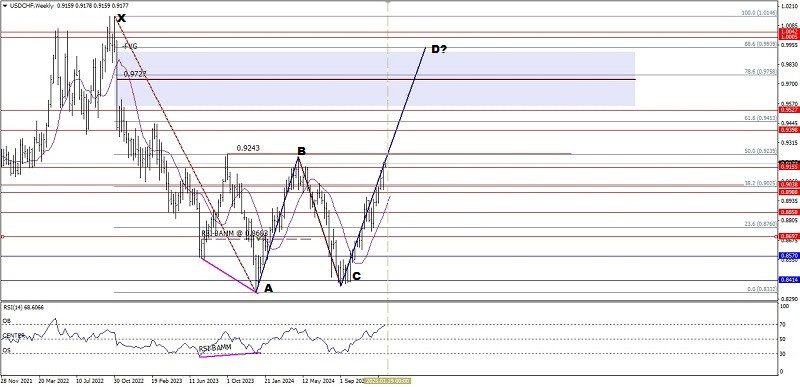Select the Fibonacci 23.6 level label

tap(760, 223)
